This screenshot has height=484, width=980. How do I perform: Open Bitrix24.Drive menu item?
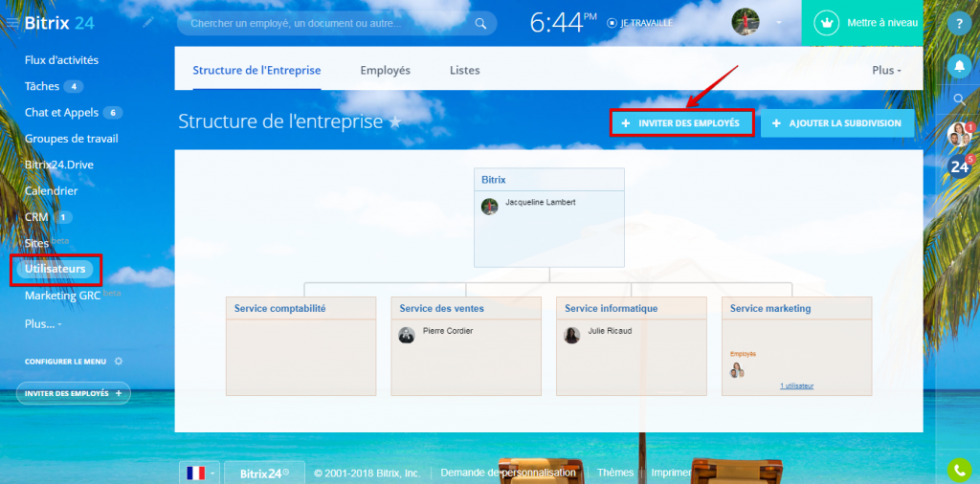click(59, 165)
